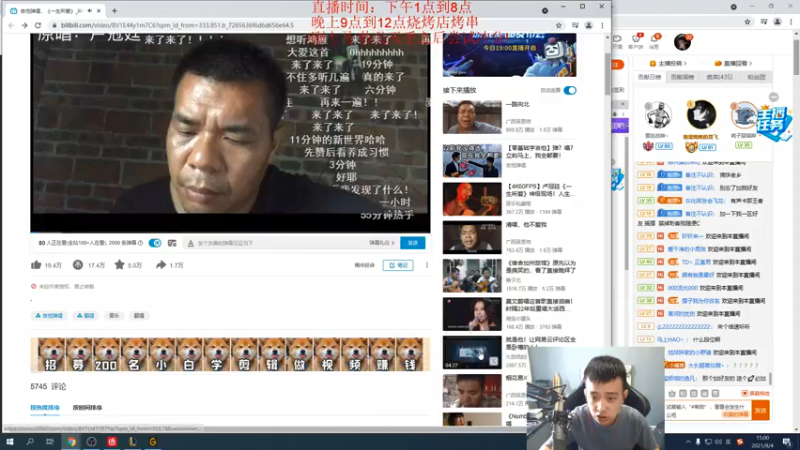Switch to the weekly contribution tab
Viewport: 800px width, 450px height.
pos(682,77)
